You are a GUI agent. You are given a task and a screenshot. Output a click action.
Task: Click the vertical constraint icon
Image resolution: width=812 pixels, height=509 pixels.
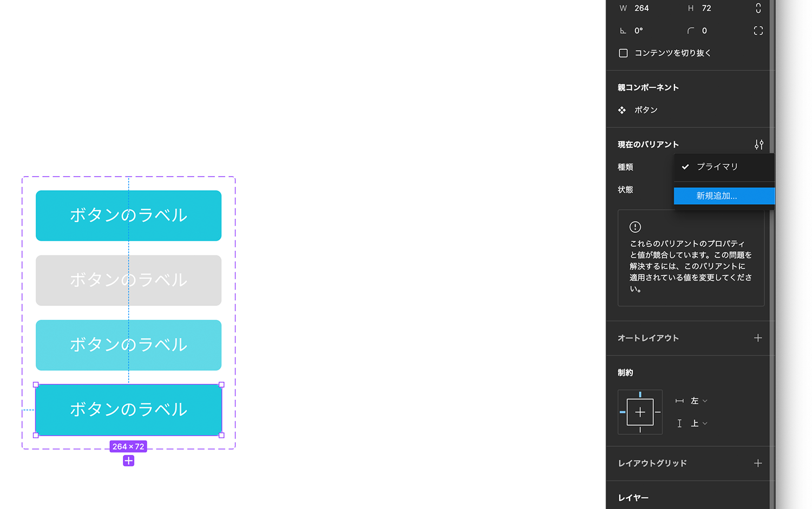[679, 423]
